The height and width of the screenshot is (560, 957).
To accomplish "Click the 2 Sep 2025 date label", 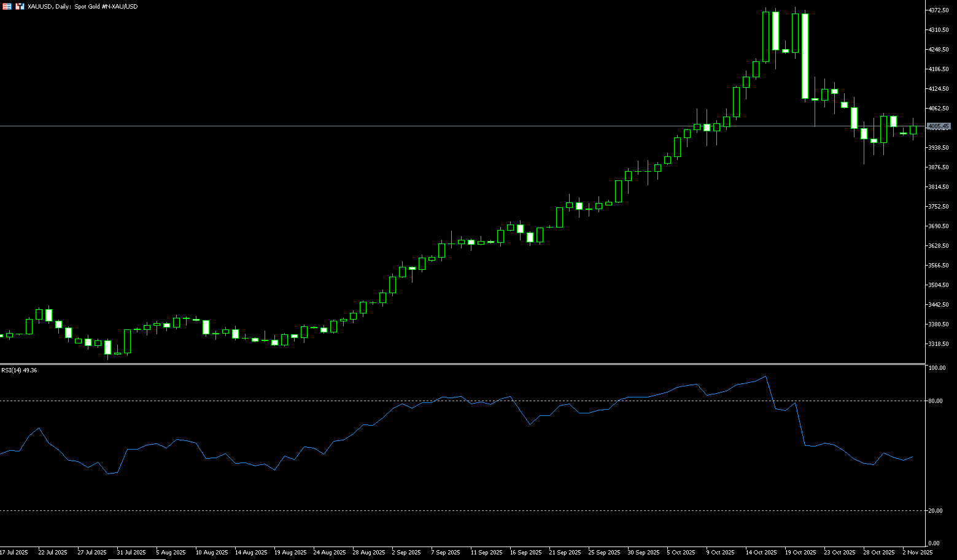I will 406,553.
